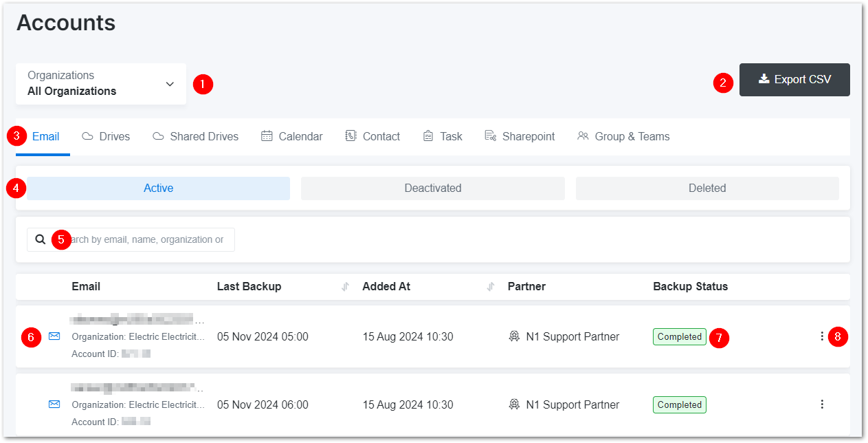The height and width of the screenshot is (443, 868).
Task: Show Deleted accounts
Action: [x=707, y=188]
